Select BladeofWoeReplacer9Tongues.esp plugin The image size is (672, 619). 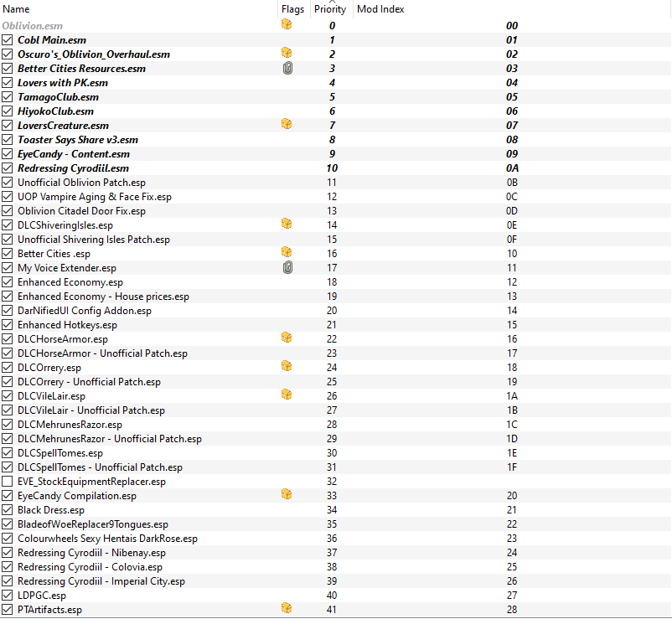click(93, 524)
